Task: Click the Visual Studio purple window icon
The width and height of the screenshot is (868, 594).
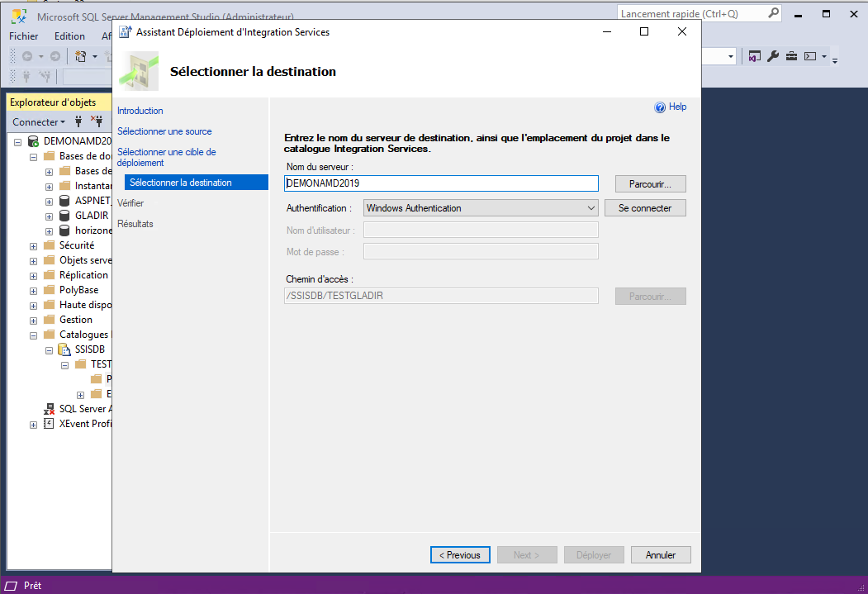Action: pos(754,56)
